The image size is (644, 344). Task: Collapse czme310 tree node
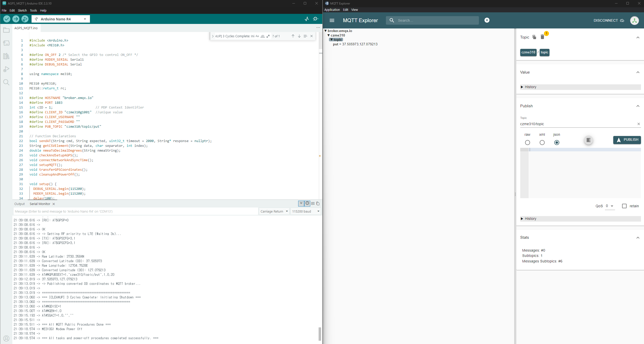328,35
